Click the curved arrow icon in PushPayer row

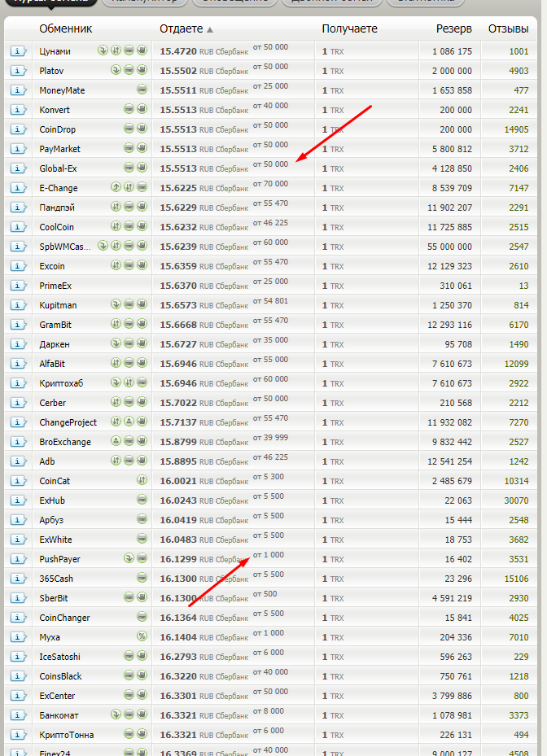[x=129, y=557]
